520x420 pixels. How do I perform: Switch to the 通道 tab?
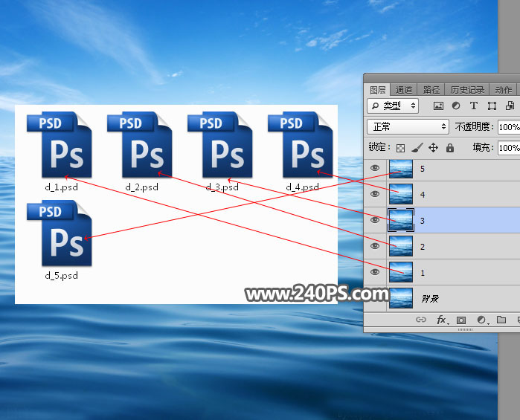(403, 90)
